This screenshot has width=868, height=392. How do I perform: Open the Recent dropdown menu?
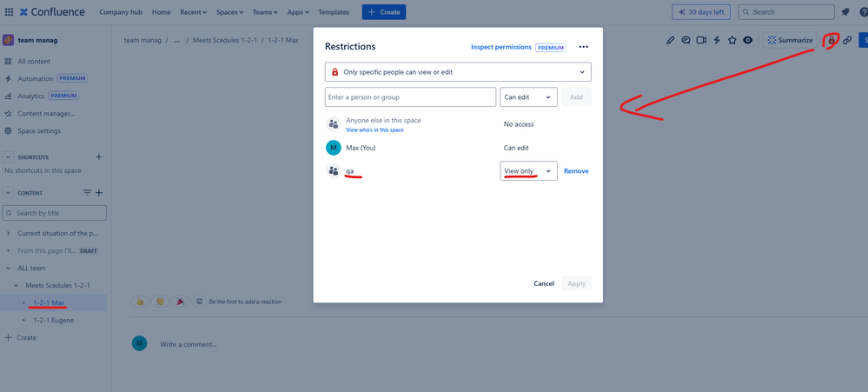coord(193,11)
